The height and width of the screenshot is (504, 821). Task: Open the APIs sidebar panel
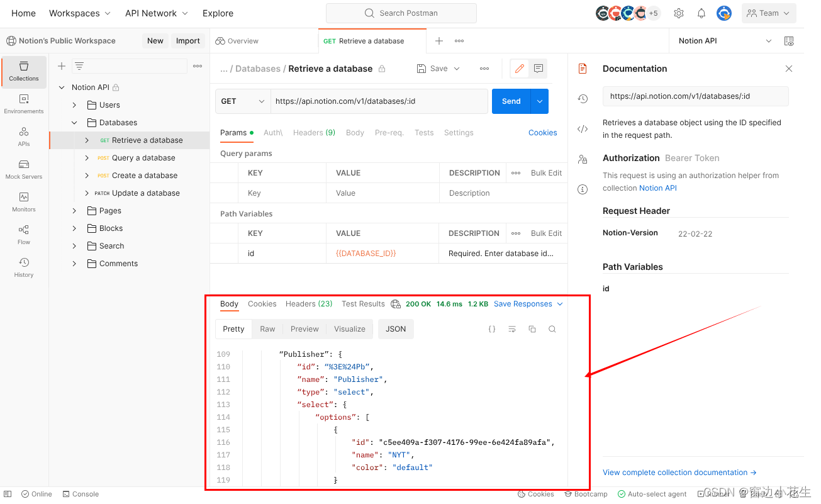click(24, 137)
